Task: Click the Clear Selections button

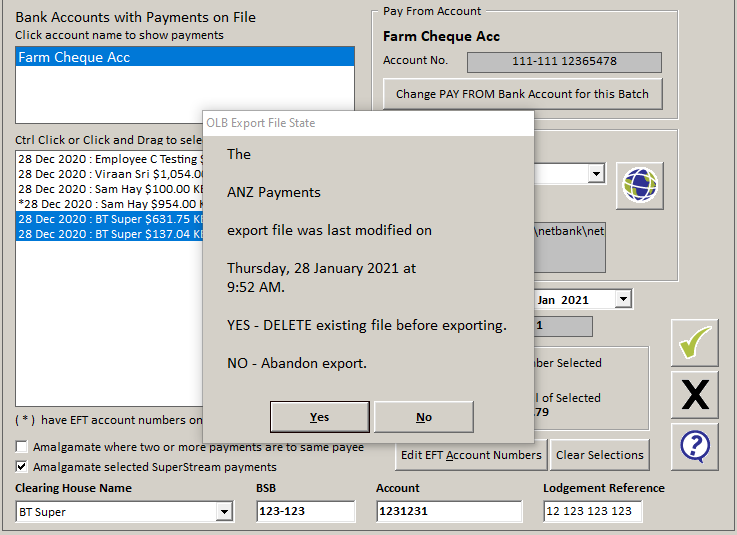Action: 599,455
